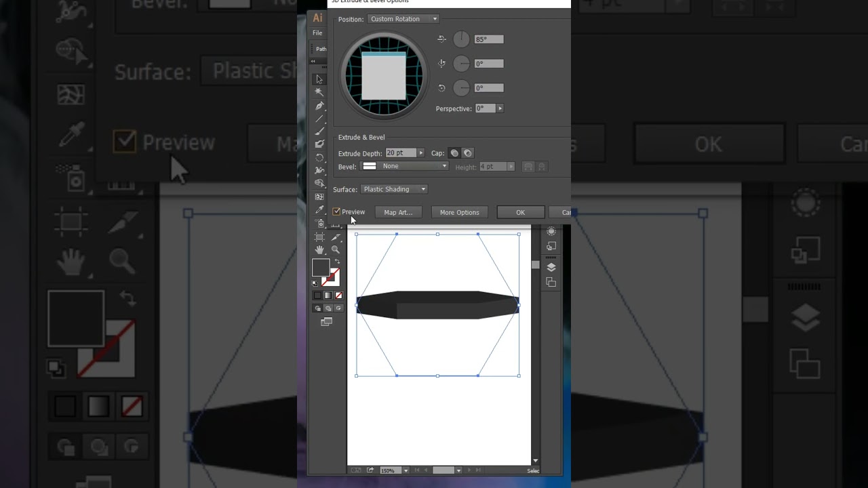Open the Artboards panel icon
The height and width of the screenshot is (488, 868).
point(551,282)
